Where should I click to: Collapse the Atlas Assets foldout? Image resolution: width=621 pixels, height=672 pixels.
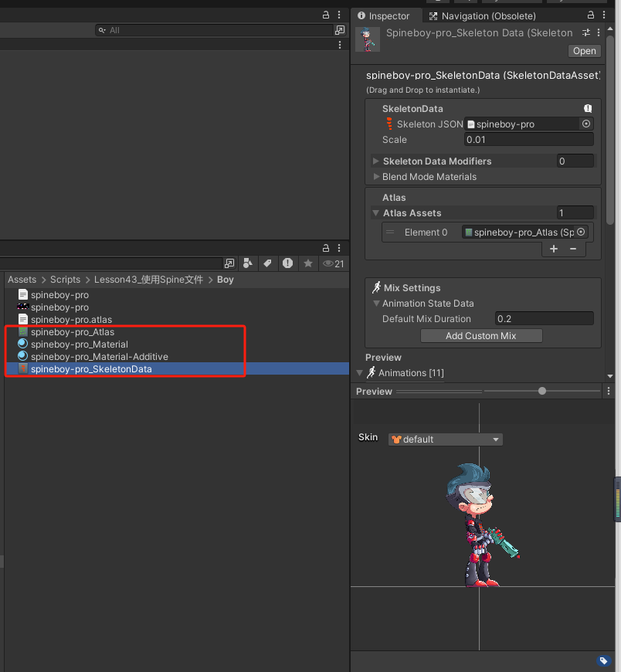pyautogui.click(x=376, y=213)
